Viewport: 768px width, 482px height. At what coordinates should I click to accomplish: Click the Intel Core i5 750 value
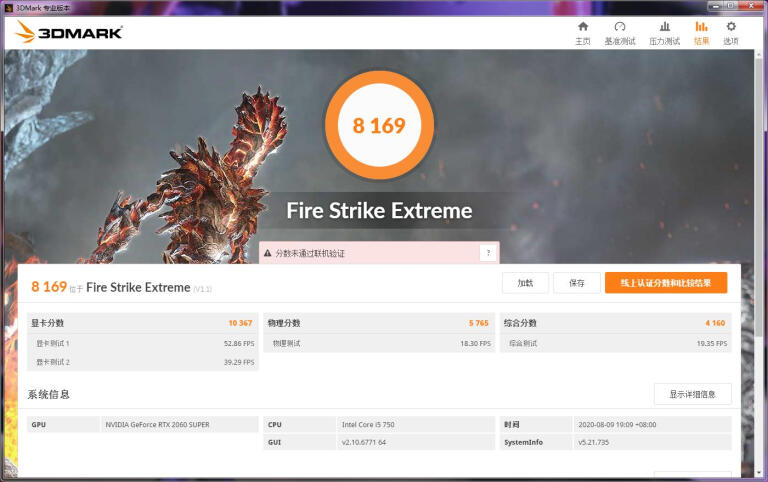[368, 425]
